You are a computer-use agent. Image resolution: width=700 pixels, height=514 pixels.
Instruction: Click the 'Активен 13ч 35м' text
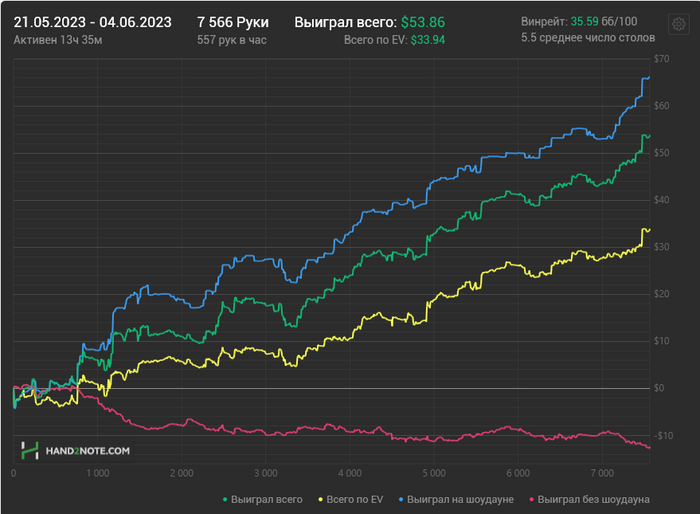(x=58, y=40)
